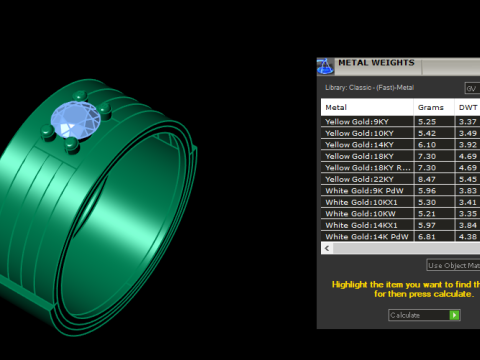
Task: Select the White Gold:10KX1 row
Action: [400, 202]
